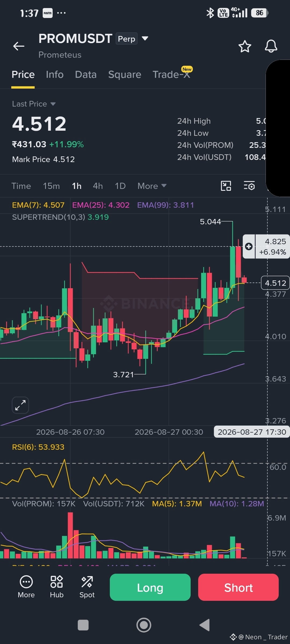Open the Trade-X tab
290x644 pixels.
(x=171, y=75)
